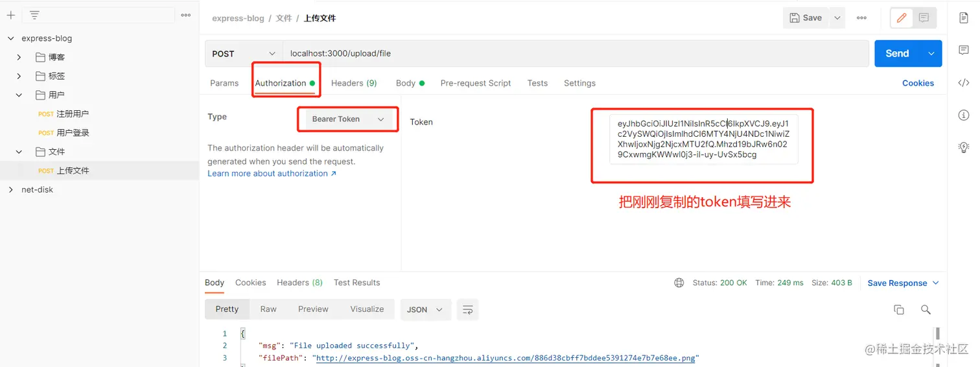Select Visualize response view
Screen dimensions: 980x367
click(x=367, y=309)
